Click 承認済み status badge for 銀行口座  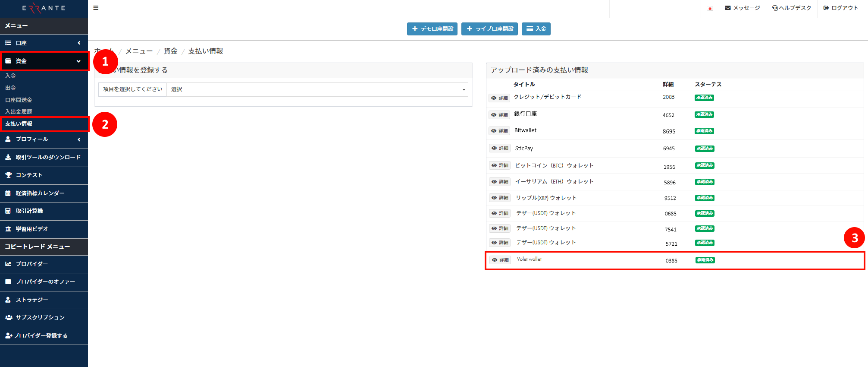click(x=704, y=114)
